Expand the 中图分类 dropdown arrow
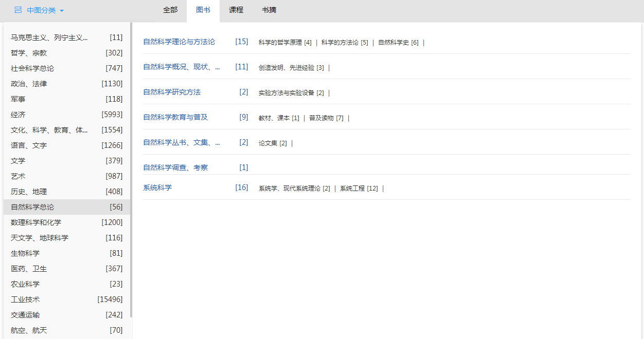644x339 pixels. pos(62,11)
